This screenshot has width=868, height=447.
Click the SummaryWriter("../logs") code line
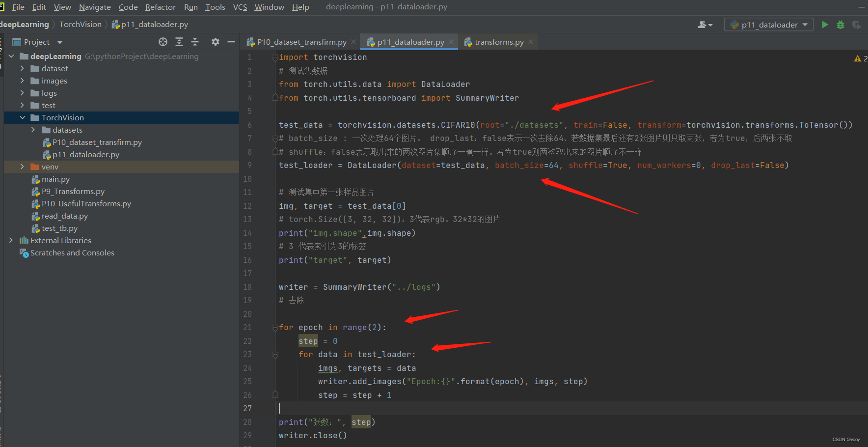tap(359, 287)
